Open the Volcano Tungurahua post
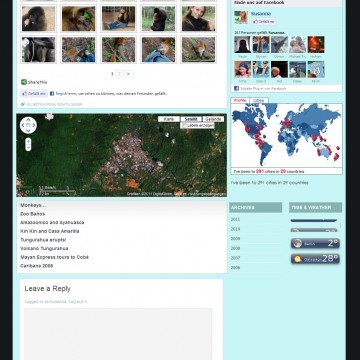The height and width of the screenshot is (360, 360). [44, 248]
